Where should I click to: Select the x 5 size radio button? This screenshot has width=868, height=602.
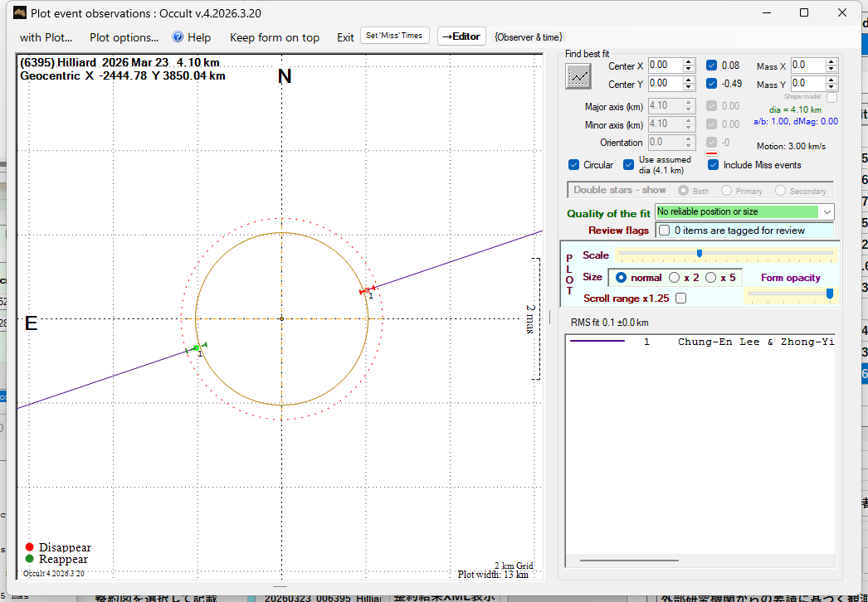710,278
